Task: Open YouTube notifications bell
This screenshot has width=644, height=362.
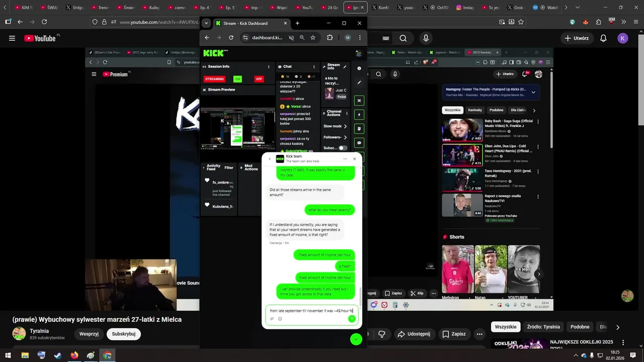Action: (x=603, y=38)
